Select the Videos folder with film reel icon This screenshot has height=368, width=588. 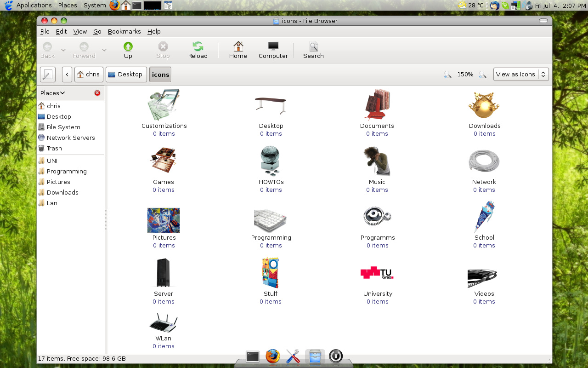pyautogui.click(x=482, y=278)
